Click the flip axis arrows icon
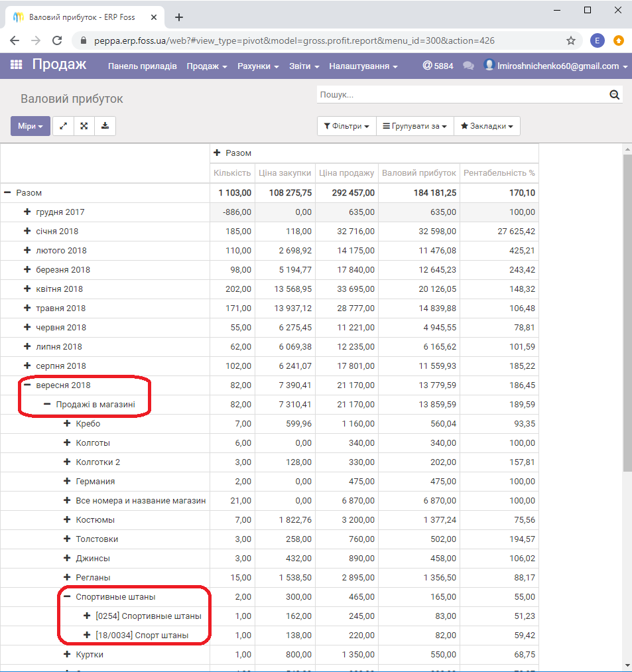Screen dimensions: 632x672 [64, 126]
